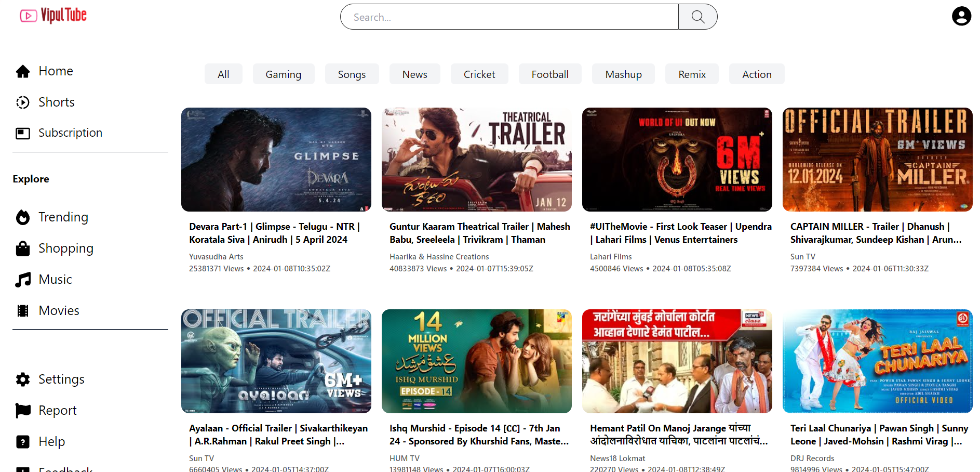980x472 pixels.
Task: Click the search magnifier button
Action: click(x=698, y=17)
